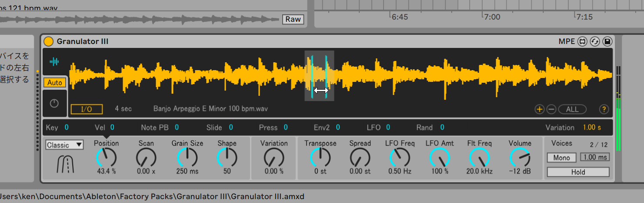Click the grain envelope shape icon
Viewport: 644px width, 203px height.
[65, 165]
